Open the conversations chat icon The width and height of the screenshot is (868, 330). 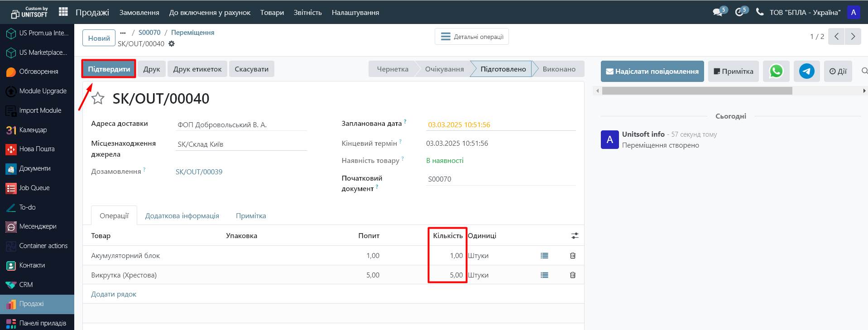pos(718,12)
